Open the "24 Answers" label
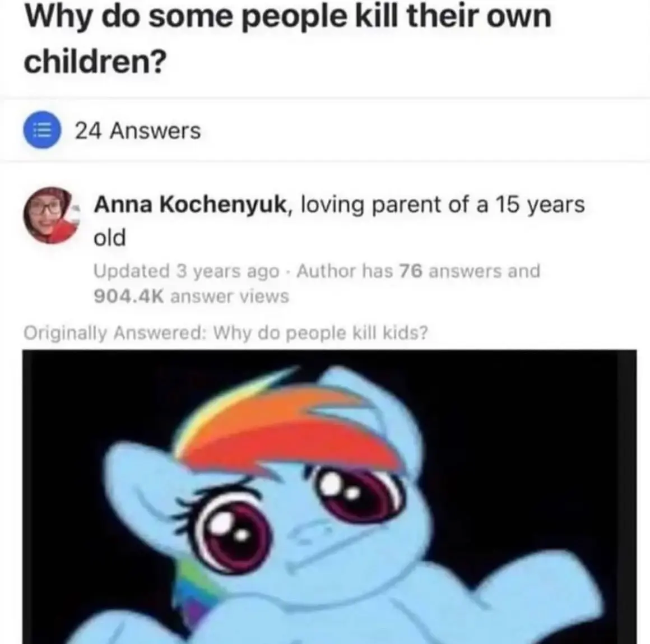This screenshot has height=644, width=650. pos(138,131)
